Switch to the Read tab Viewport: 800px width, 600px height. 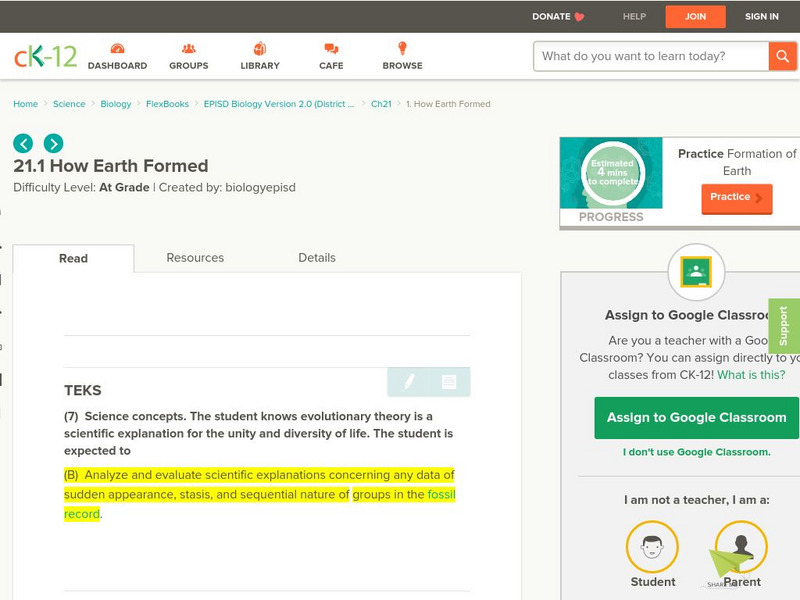pyautogui.click(x=73, y=258)
